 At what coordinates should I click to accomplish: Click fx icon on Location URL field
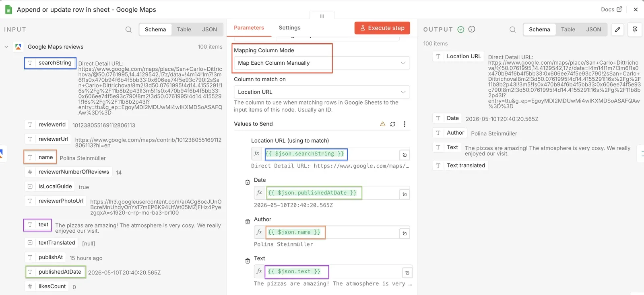point(257,154)
